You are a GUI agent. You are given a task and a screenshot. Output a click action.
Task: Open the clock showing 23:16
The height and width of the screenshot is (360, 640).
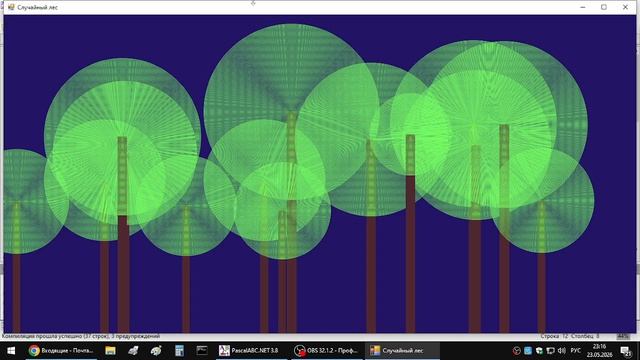(599, 351)
